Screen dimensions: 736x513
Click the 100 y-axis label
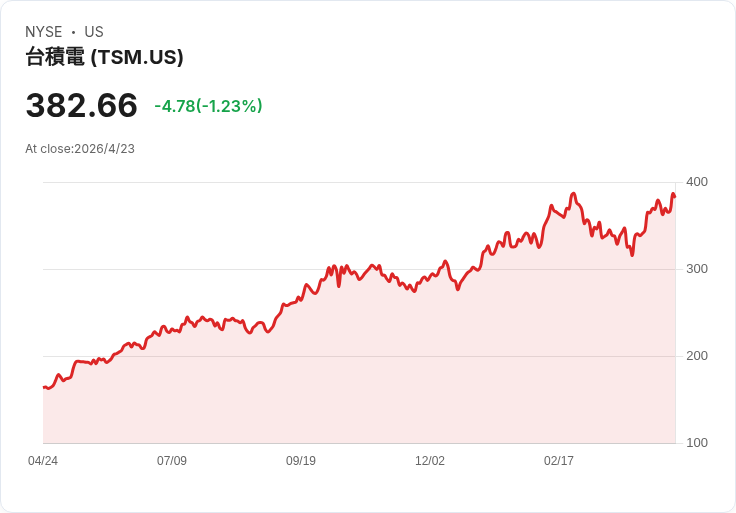(x=697, y=443)
